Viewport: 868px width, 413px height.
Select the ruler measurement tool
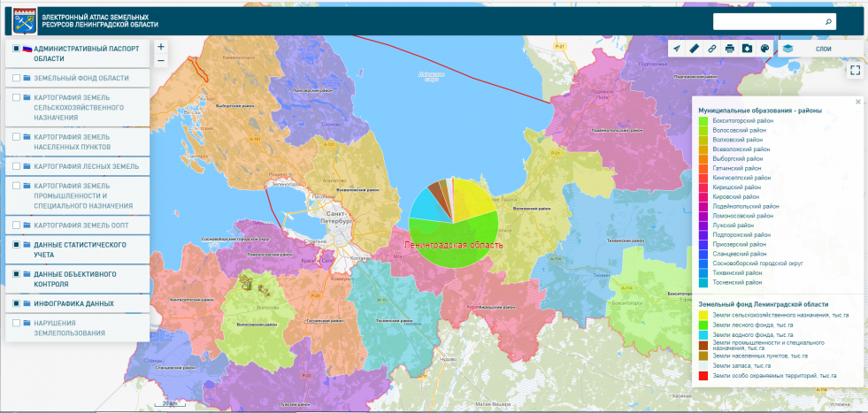point(695,49)
